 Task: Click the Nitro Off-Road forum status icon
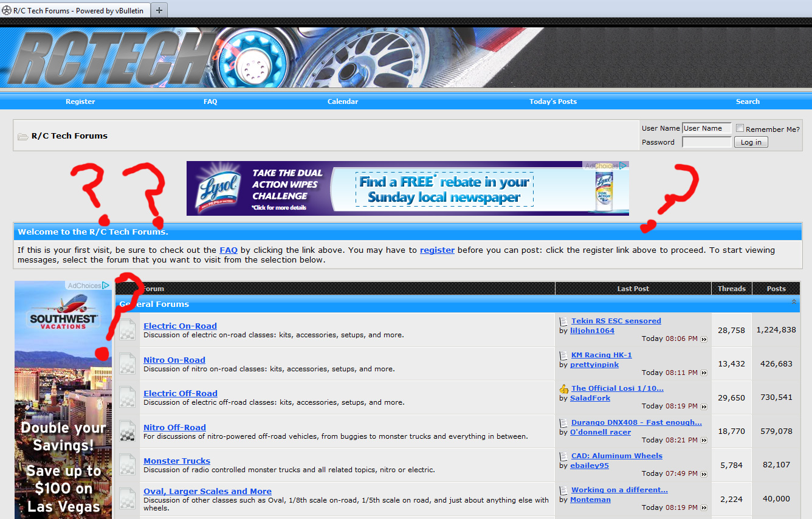pos(128,431)
